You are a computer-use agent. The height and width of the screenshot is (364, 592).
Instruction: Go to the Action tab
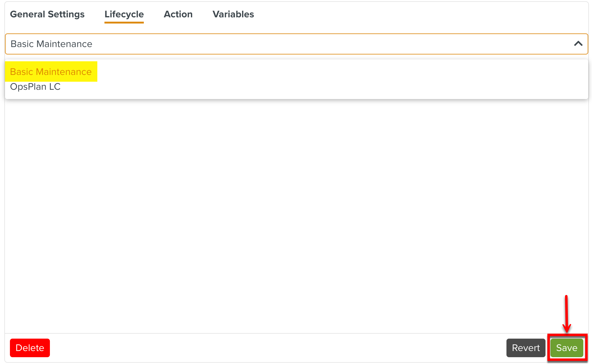[178, 14]
